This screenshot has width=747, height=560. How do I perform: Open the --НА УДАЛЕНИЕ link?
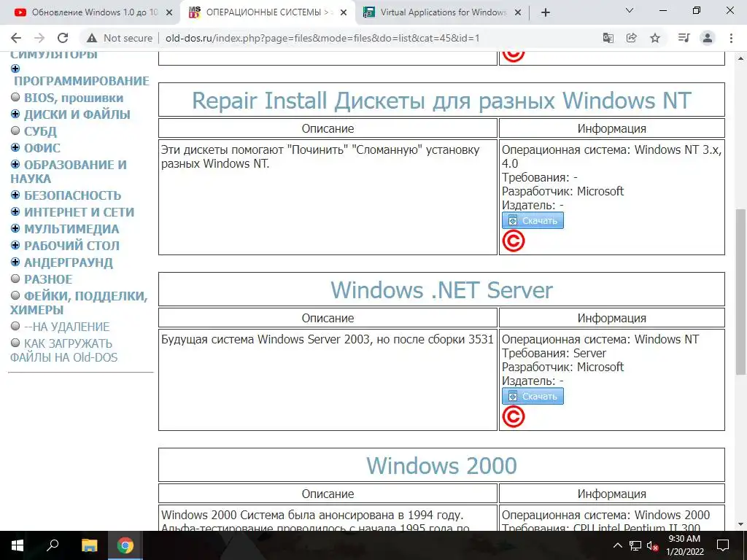[x=67, y=327]
